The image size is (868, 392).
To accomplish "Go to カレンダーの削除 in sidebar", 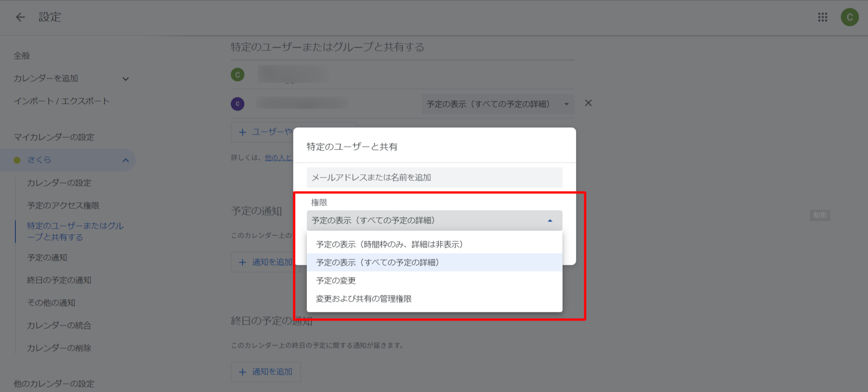I will coord(59,348).
